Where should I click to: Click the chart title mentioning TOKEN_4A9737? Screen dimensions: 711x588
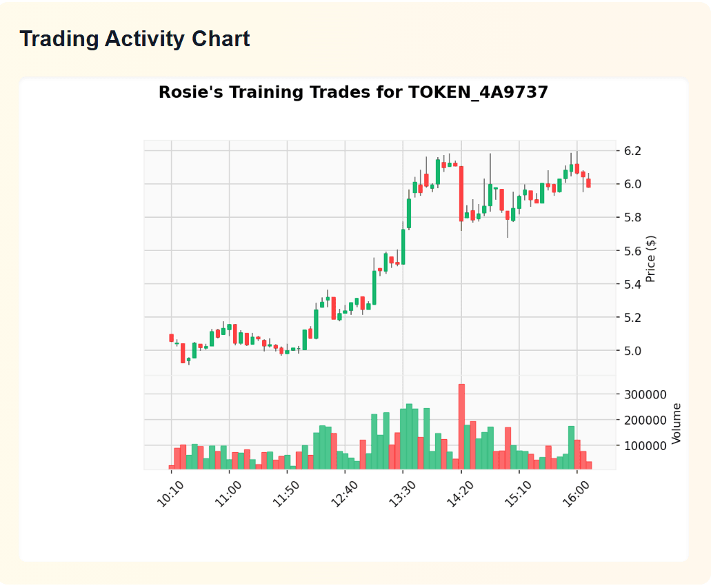pyautogui.click(x=353, y=92)
